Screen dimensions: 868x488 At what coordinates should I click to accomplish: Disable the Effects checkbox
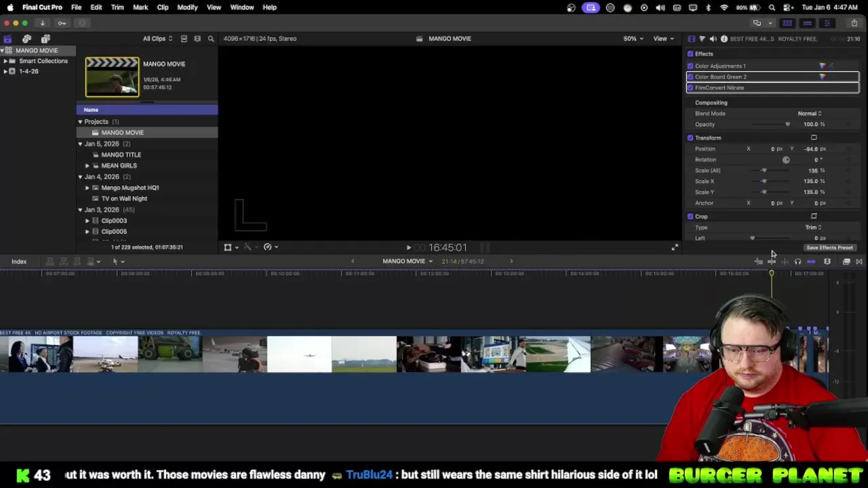click(x=690, y=54)
